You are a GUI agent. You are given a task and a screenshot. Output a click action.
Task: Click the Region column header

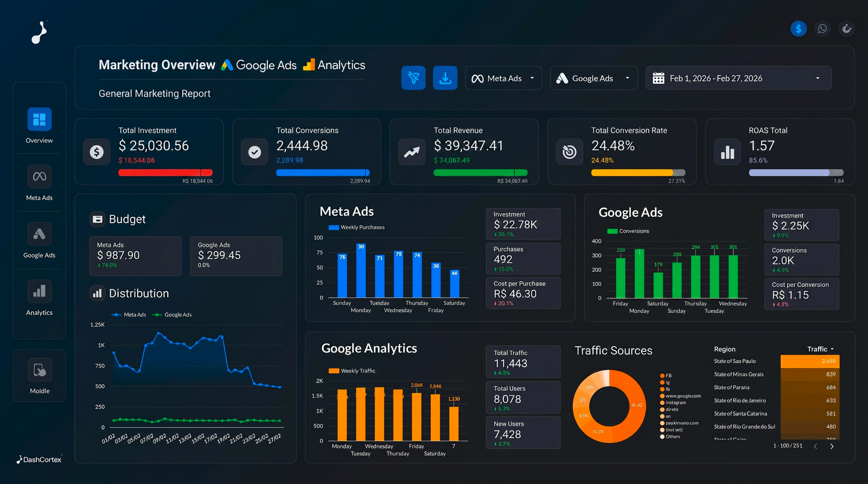point(725,350)
